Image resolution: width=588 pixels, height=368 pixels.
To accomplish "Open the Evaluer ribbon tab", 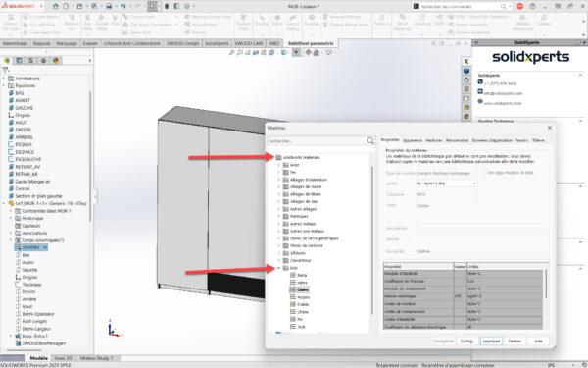I will tap(90, 43).
